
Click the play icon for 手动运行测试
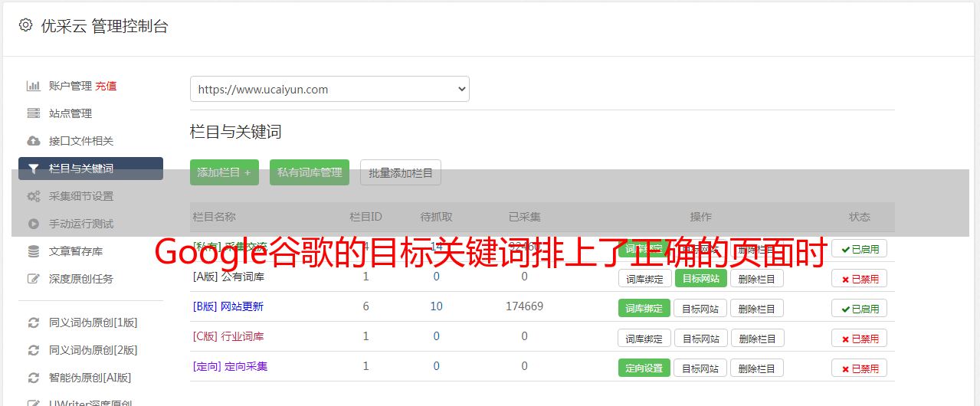coord(33,224)
